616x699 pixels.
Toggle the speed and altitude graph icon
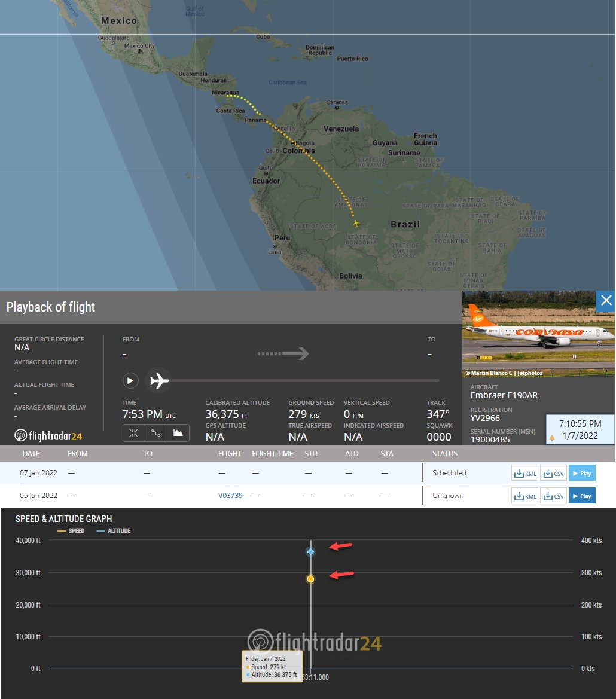pos(178,433)
